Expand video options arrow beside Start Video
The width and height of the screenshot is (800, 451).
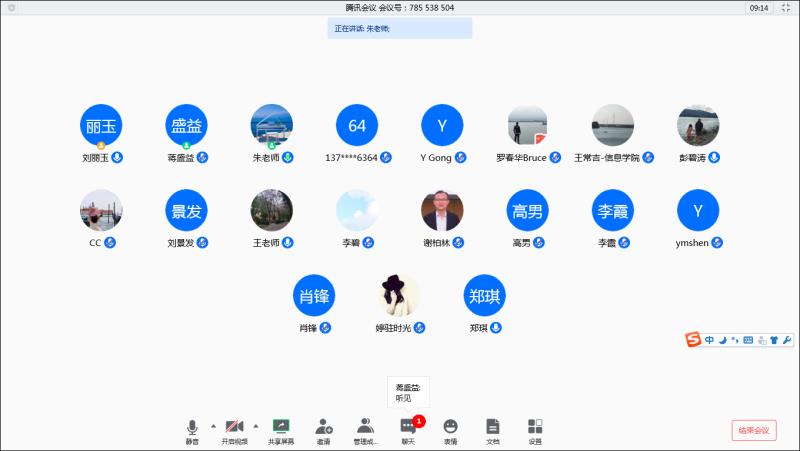point(255,426)
